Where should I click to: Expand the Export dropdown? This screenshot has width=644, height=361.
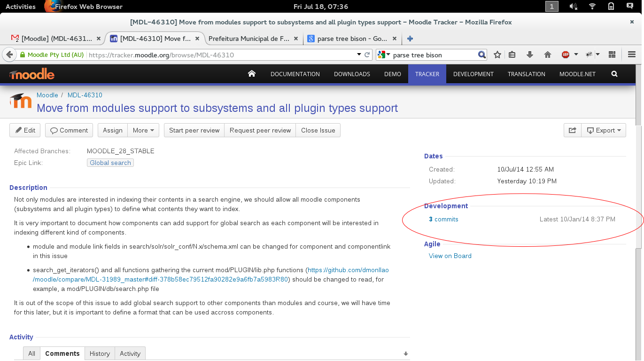coord(604,130)
